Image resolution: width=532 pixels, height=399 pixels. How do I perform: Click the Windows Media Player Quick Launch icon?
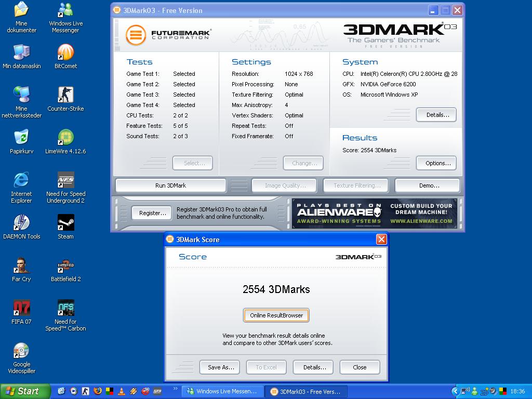point(74,391)
